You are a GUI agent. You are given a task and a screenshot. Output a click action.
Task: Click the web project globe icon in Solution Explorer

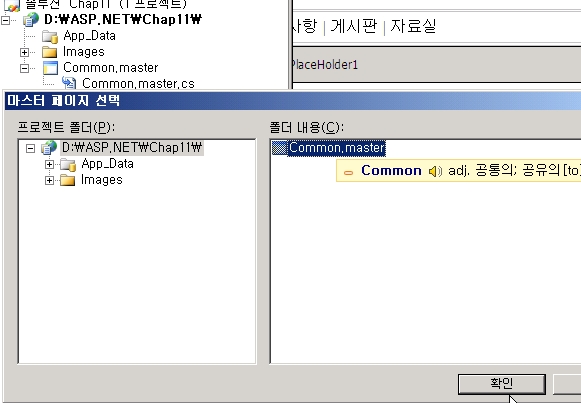coord(31,19)
